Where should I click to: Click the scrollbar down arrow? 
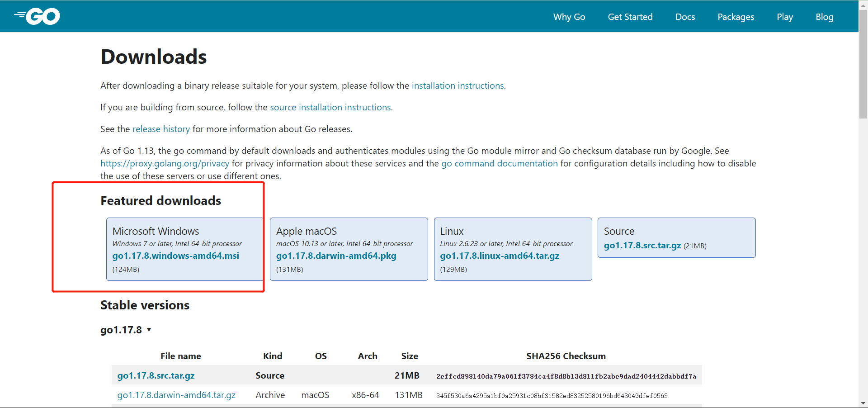[863, 403]
